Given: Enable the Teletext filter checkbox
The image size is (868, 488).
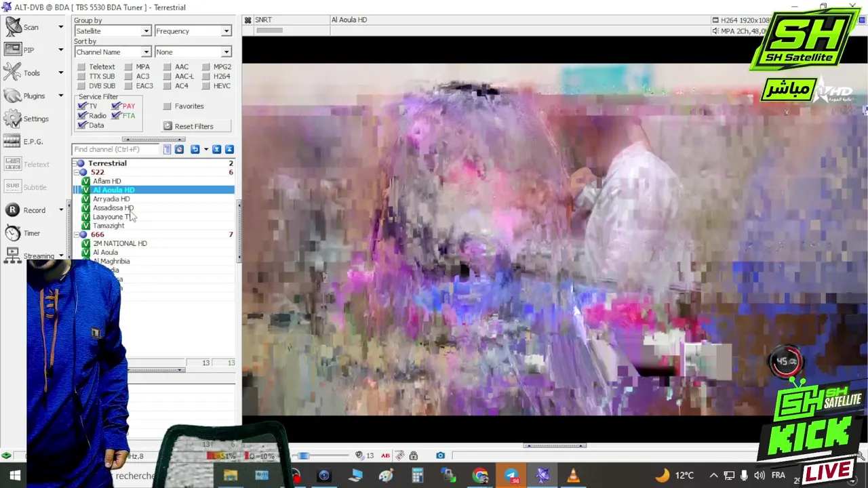Looking at the screenshot, I should [x=81, y=66].
